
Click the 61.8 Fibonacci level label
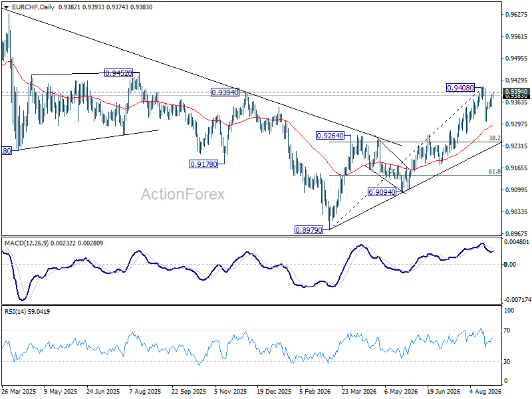[494, 172]
